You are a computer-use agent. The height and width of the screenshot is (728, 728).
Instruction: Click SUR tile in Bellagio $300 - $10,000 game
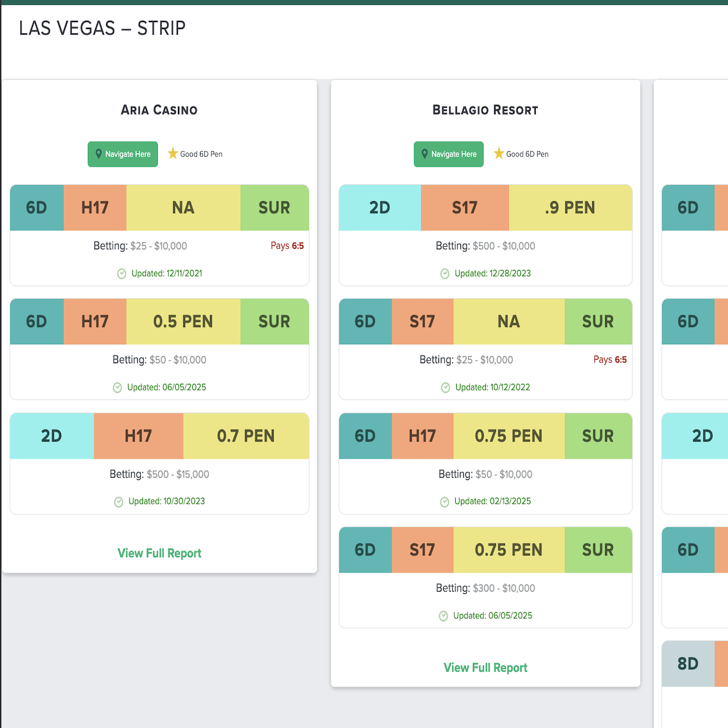pyautogui.click(x=599, y=550)
